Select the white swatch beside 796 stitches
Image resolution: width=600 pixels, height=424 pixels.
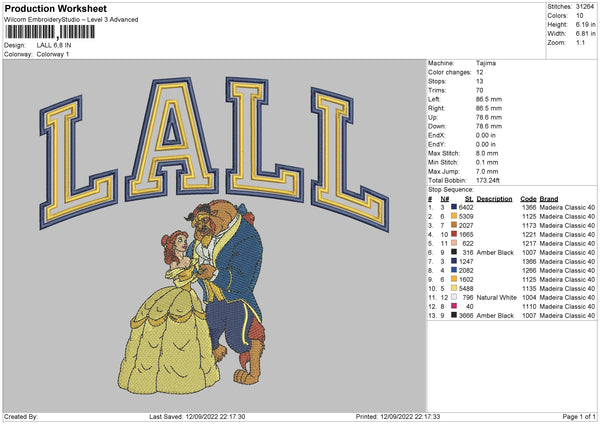click(x=454, y=297)
